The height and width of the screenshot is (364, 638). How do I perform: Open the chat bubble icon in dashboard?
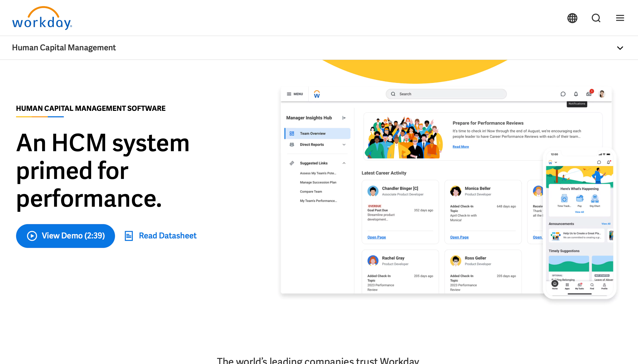pos(563,94)
